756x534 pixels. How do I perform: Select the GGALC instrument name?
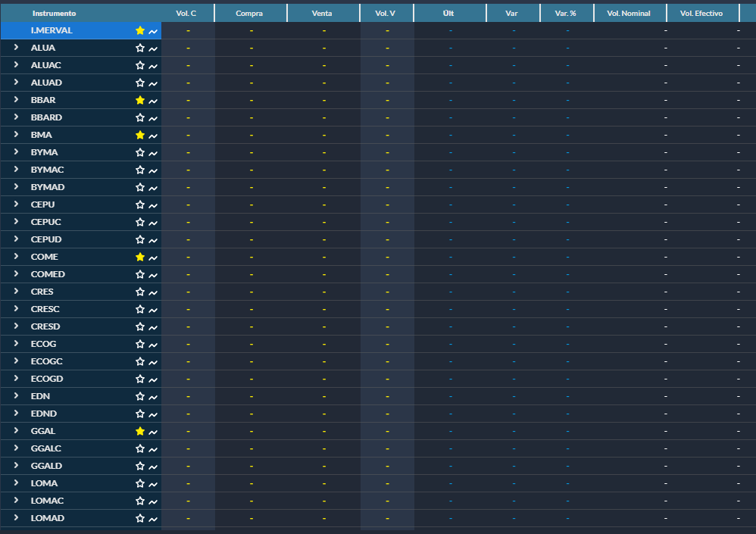(x=45, y=448)
